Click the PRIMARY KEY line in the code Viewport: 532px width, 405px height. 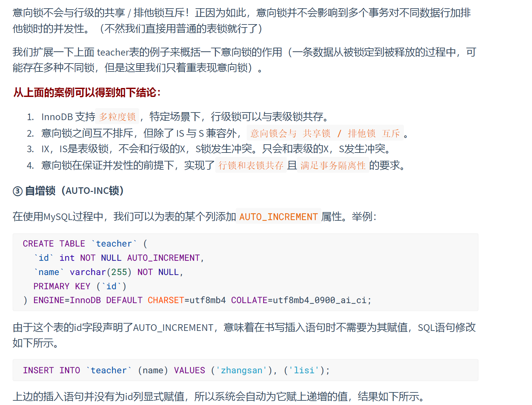(x=79, y=286)
